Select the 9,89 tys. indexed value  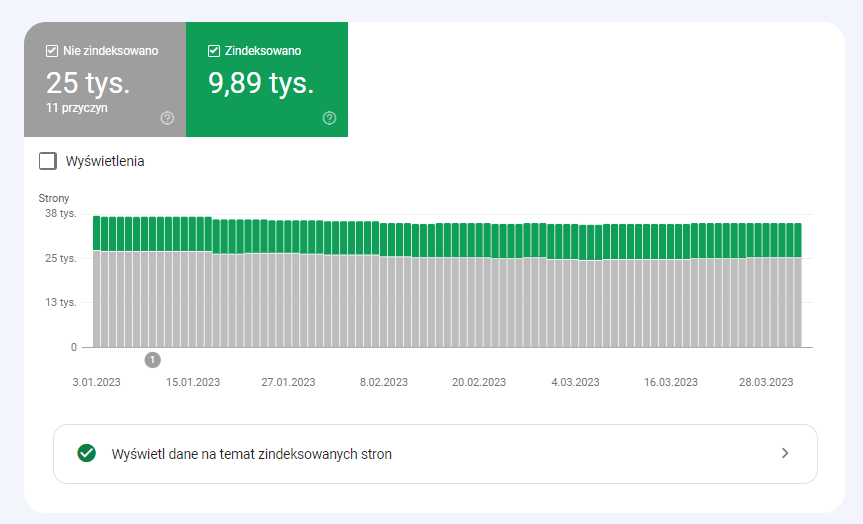pyautogui.click(x=261, y=84)
